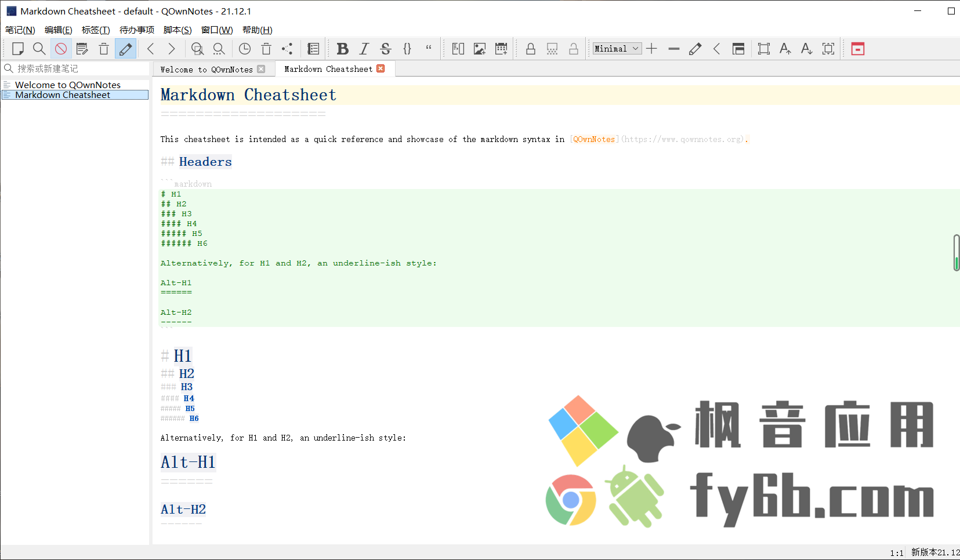Reset font size with bracketed square icon
Screen dimensions: 960x560
point(828,49)
